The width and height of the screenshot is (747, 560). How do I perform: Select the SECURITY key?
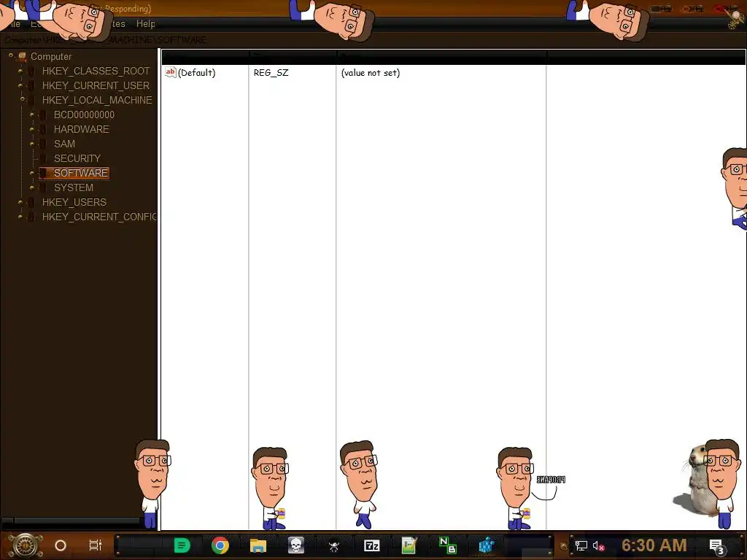[77, 158]
